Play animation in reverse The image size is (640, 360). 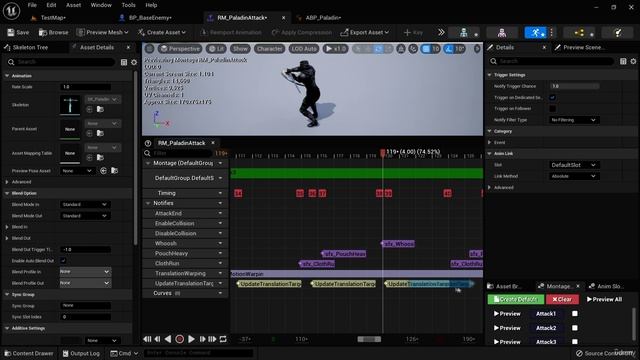[x=168, y=339]
